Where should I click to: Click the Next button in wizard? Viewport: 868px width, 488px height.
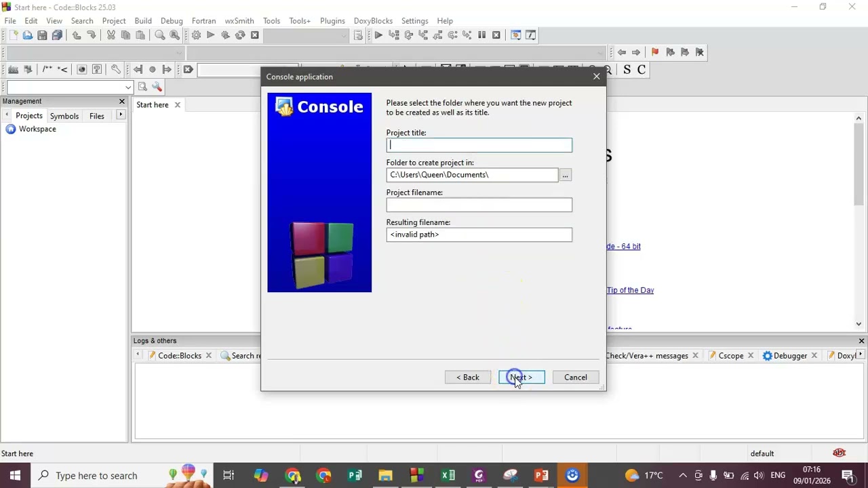pos(521,378)
